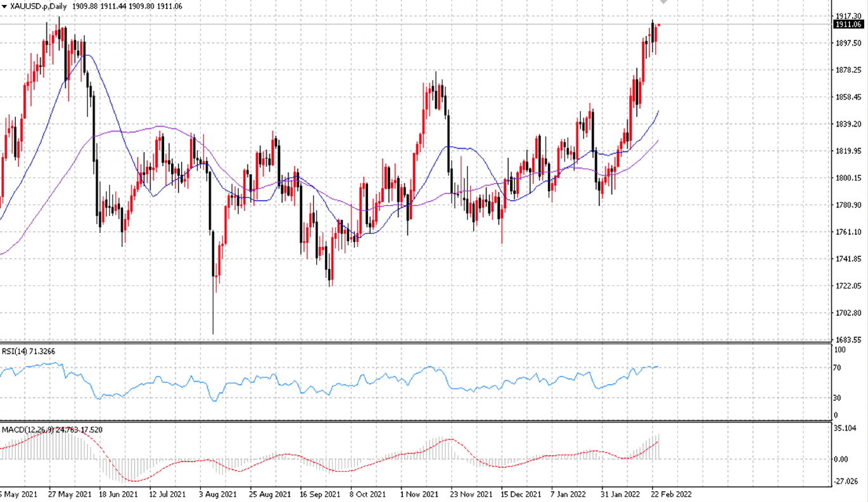The image size is (868, 502).
Task: Click the 1819.95 price axis label
Action: click(848, 151)
